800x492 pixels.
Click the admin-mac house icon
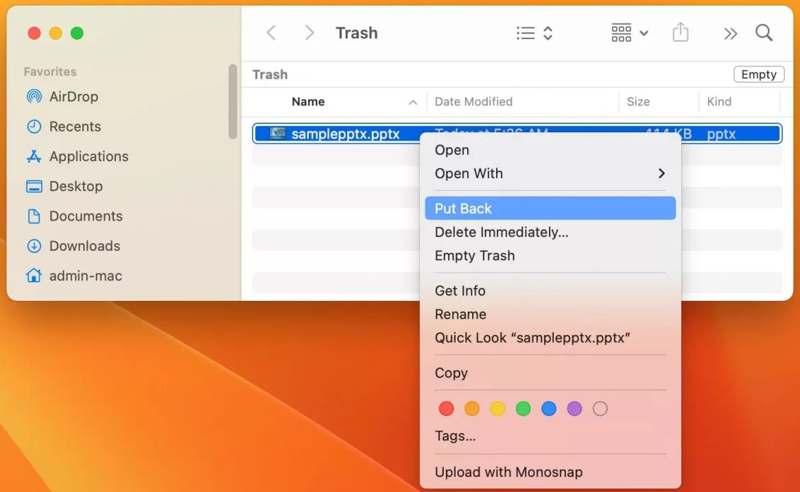click(x=34, y=276)
